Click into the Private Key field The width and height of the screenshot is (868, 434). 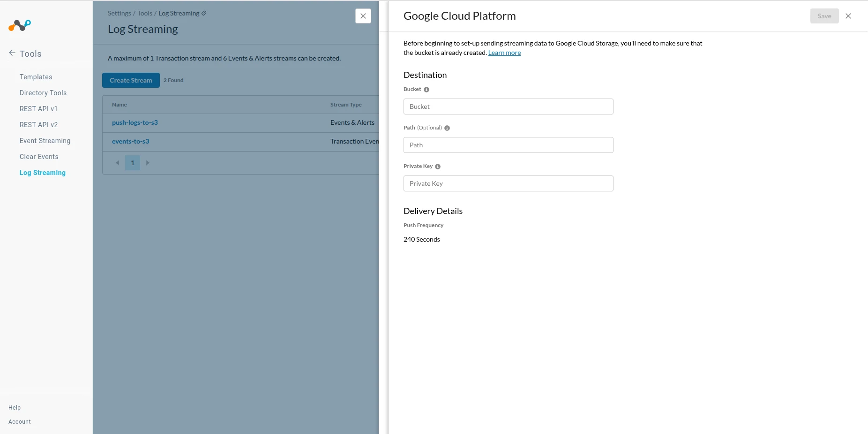(508, 183)
